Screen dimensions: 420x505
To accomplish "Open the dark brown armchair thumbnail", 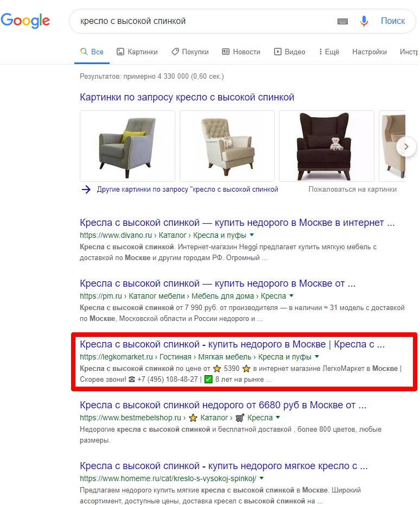I will (326, 146).
